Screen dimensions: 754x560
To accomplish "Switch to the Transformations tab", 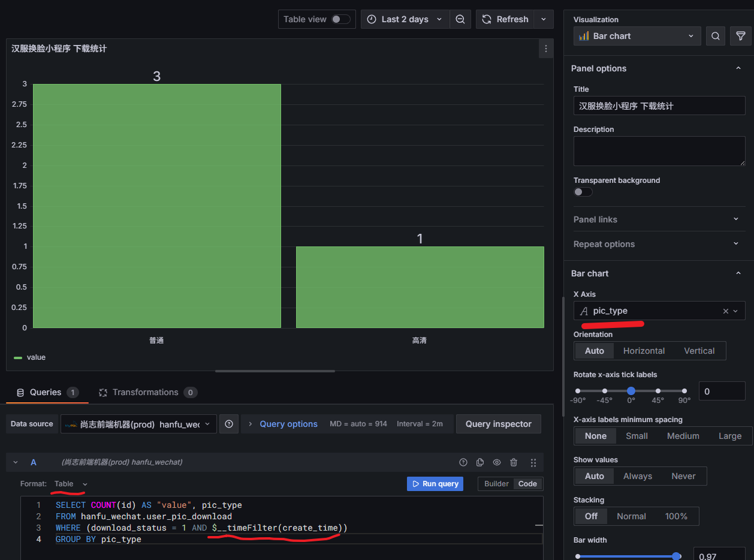I will tap(148, 392).
